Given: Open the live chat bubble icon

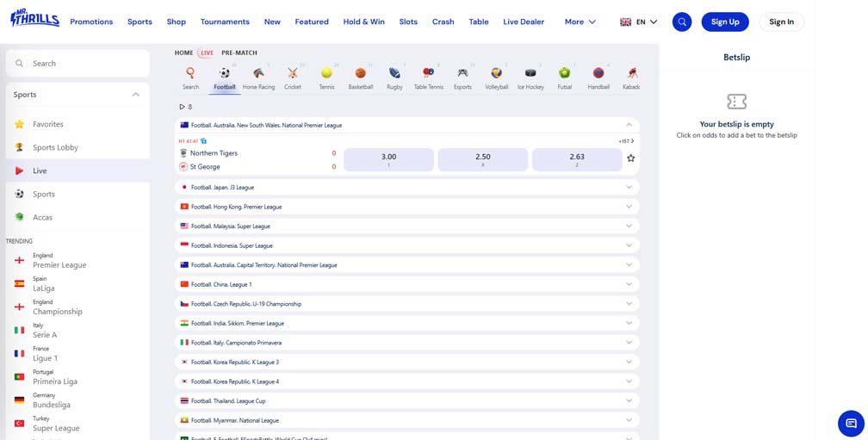Looking at the screenshot, I should pos(852,424).
